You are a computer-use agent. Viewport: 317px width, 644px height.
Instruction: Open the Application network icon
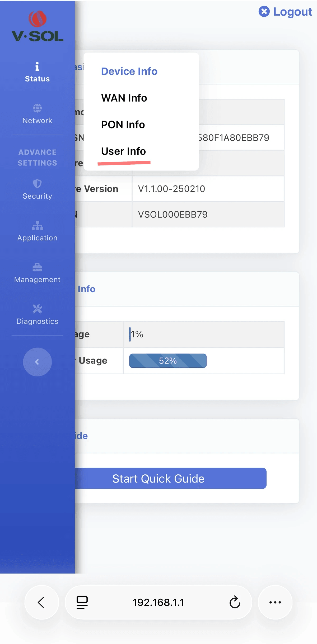coord(37,226)
